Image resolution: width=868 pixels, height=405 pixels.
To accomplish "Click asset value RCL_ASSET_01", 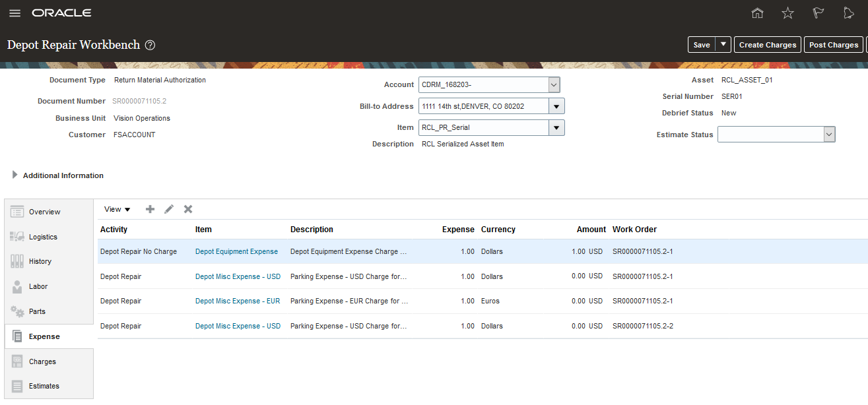I will (747, 80).
